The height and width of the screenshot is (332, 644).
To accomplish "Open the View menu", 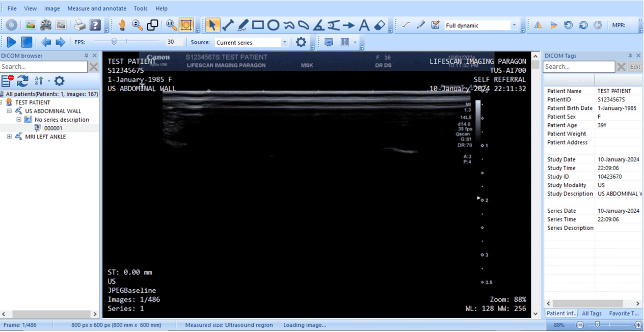I will (31, 9).
